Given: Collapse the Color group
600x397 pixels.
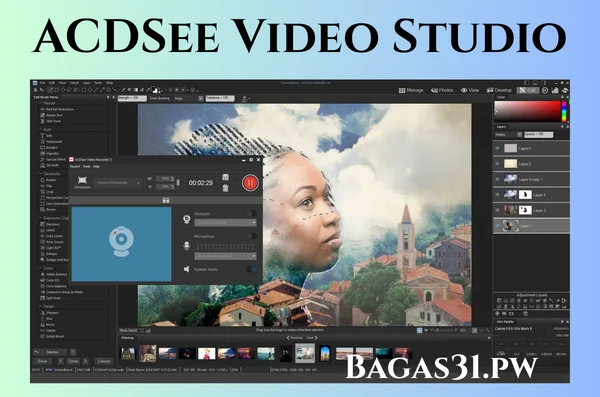Looking at the screenshot, I should point(41,268).
